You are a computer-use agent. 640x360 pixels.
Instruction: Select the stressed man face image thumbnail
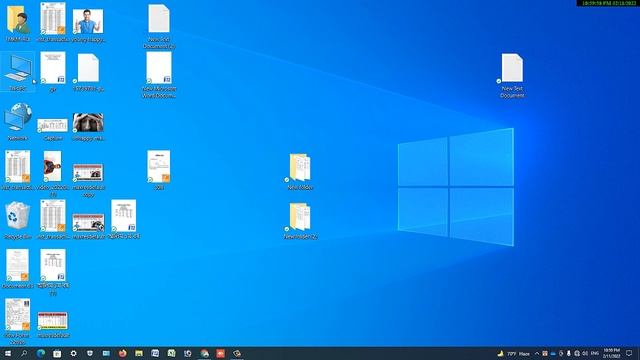88,122
